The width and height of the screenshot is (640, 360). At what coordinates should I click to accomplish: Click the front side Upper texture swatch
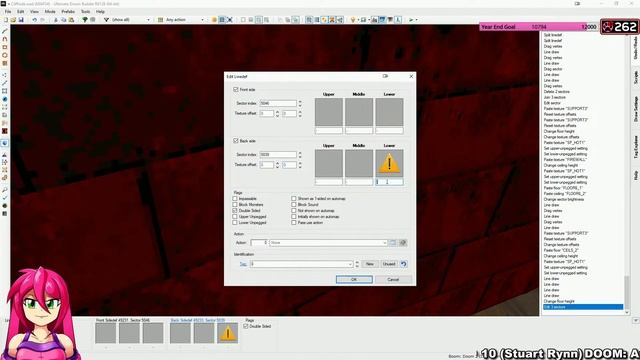tap(329, 112)
